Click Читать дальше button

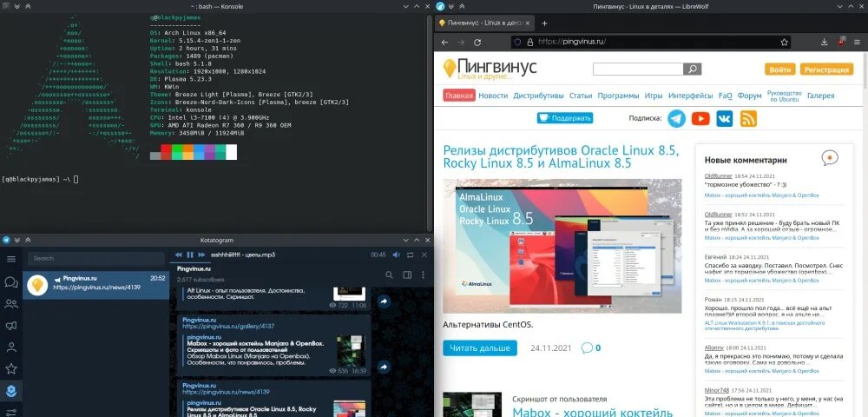(x=480, y=347)
